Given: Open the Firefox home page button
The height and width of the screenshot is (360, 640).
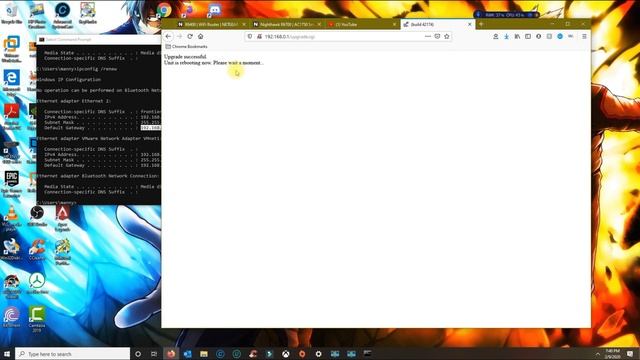Looking at the screenshot, I should coord(200,36).
